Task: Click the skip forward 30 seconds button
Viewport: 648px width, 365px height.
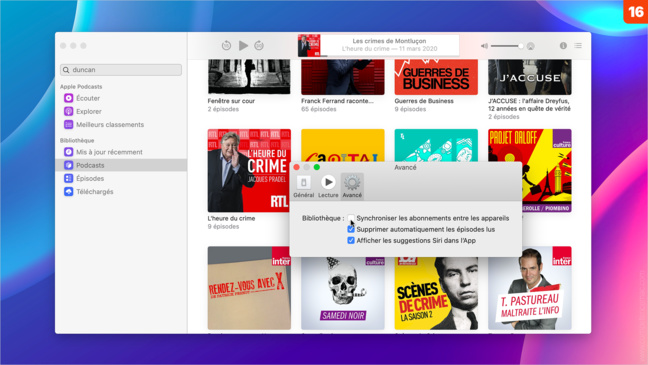Action: point(259,45)
